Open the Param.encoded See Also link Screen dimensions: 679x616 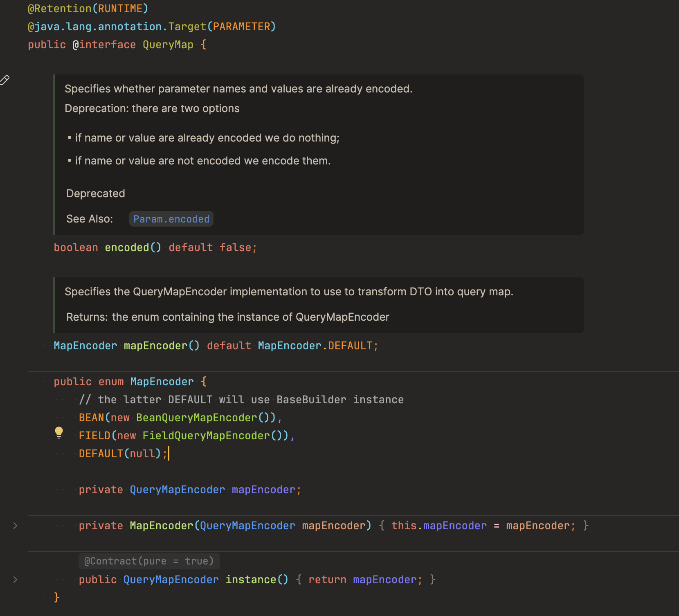171,219
